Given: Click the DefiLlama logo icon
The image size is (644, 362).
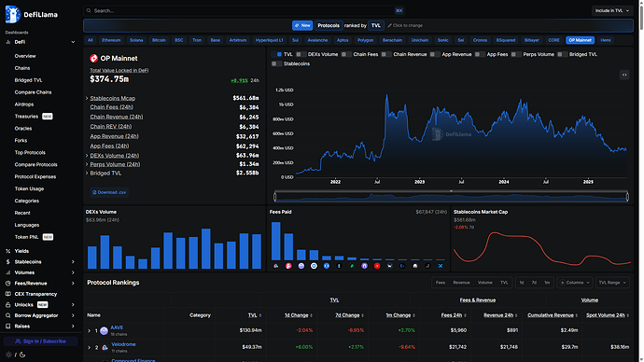Looking at the screenshot, I should (x=13, y=14).
